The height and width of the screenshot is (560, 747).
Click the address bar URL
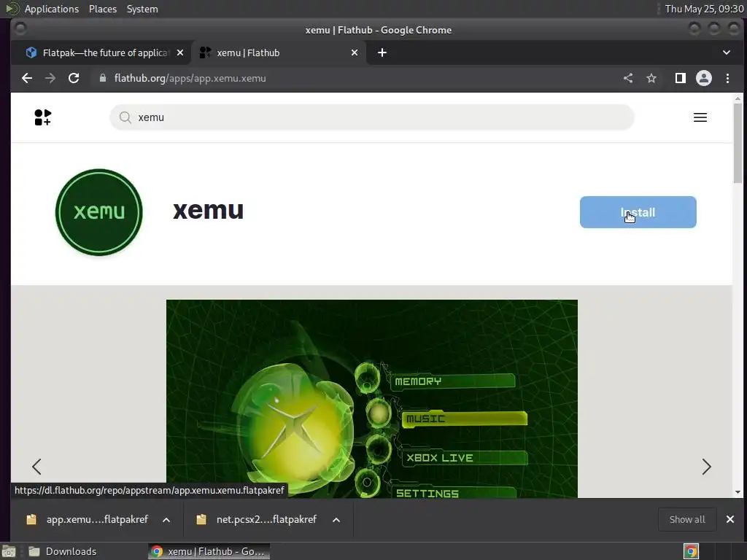[190, 78]
